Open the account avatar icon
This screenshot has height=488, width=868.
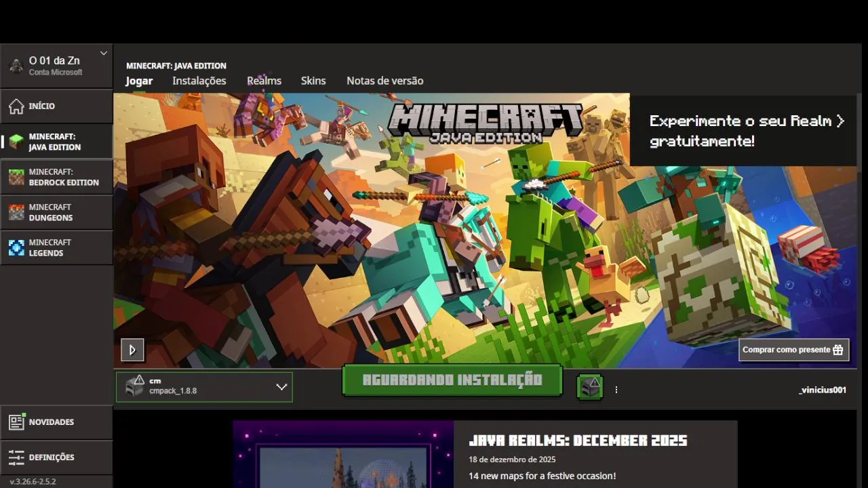pyautogui.click(x=16, y=66)
